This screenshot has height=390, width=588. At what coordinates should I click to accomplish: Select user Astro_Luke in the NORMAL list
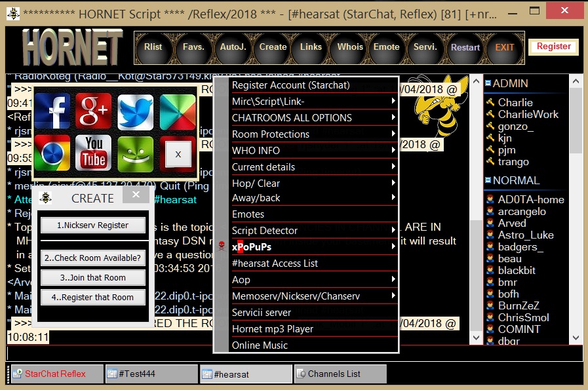click(525, 235)
